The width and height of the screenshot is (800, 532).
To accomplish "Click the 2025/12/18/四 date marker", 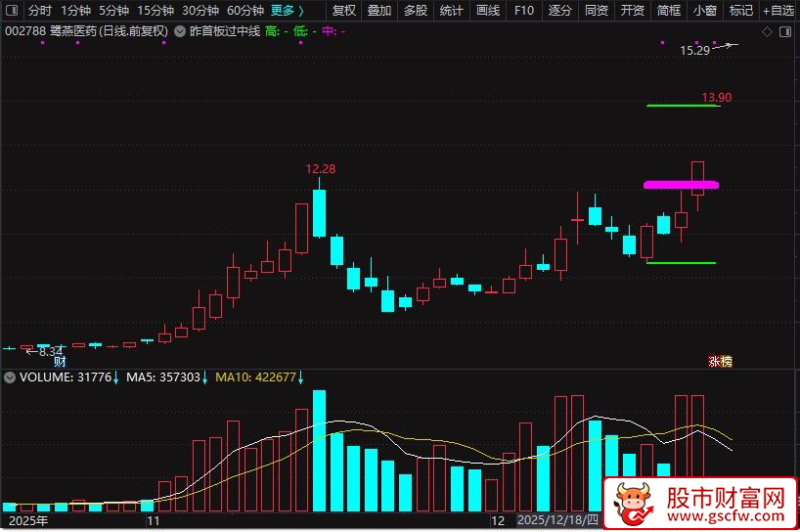I will [557, 520].
